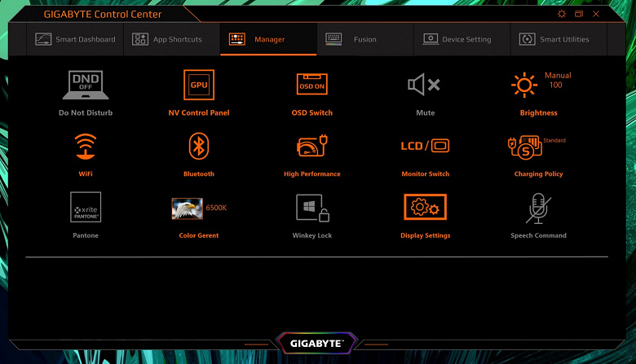Click the 'Do Not Disturb' label
Image resolution: width=636 pixels, height=364 pixels.
86,113
